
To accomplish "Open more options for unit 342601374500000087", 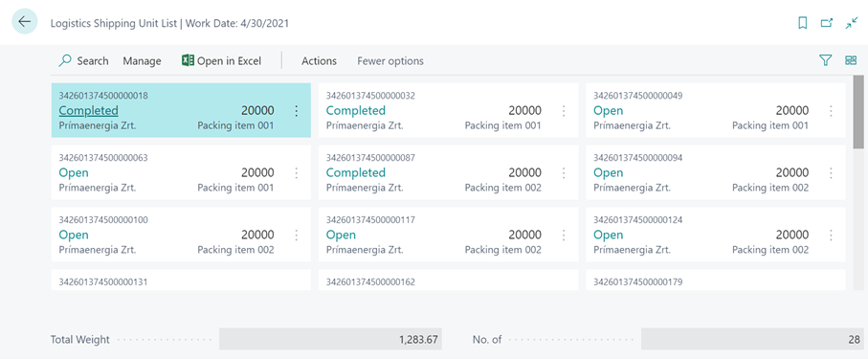I will tap(564, 173).
